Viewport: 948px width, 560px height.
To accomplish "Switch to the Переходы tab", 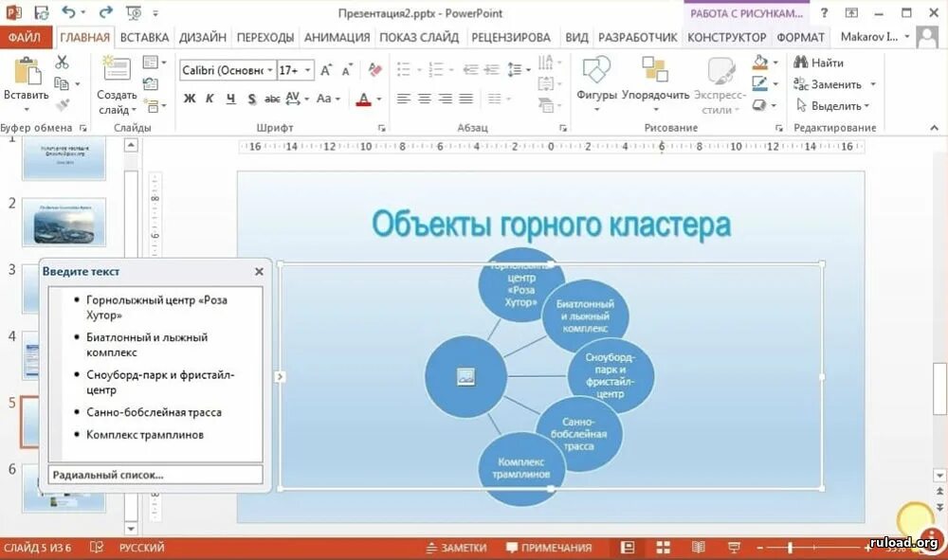I will (264, 37).
